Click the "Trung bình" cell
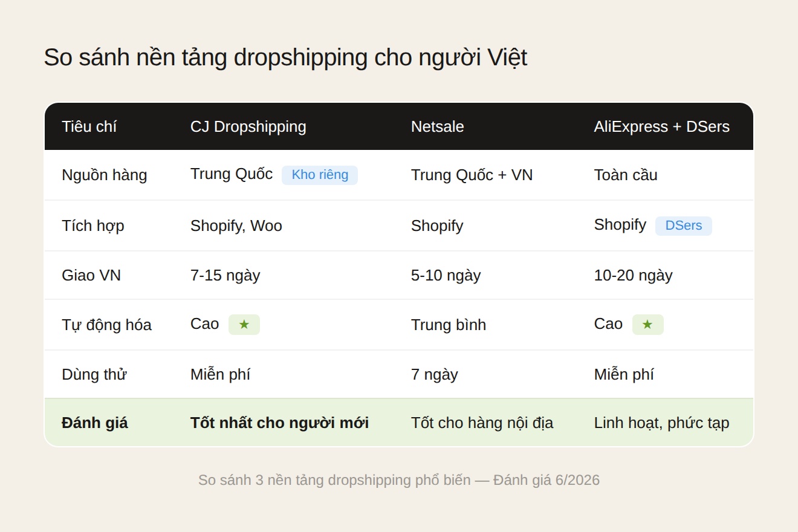Viewport: 798px width, 532px height. pos(449,325)
